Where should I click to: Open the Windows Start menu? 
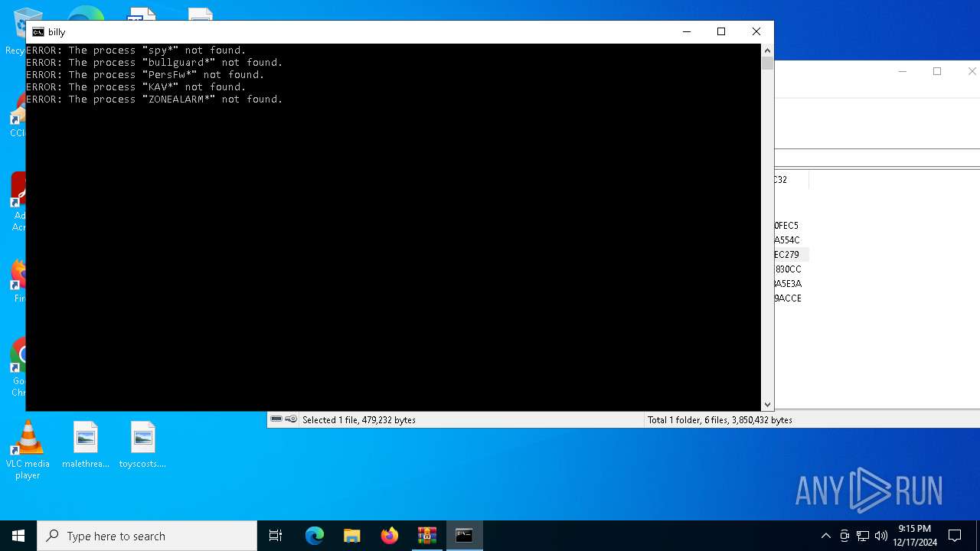18,536
